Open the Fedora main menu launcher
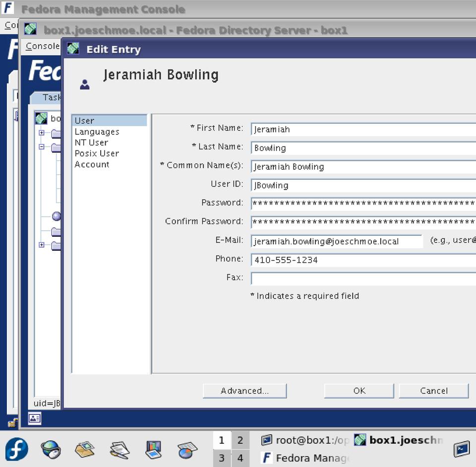 pyautogui.click(x=17, y=450)
